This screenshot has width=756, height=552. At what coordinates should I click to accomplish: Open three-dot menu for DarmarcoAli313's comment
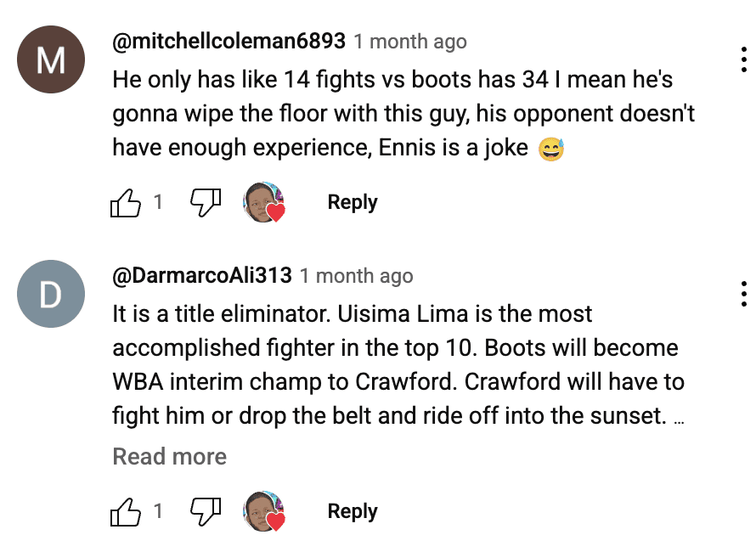pos(744,294)
